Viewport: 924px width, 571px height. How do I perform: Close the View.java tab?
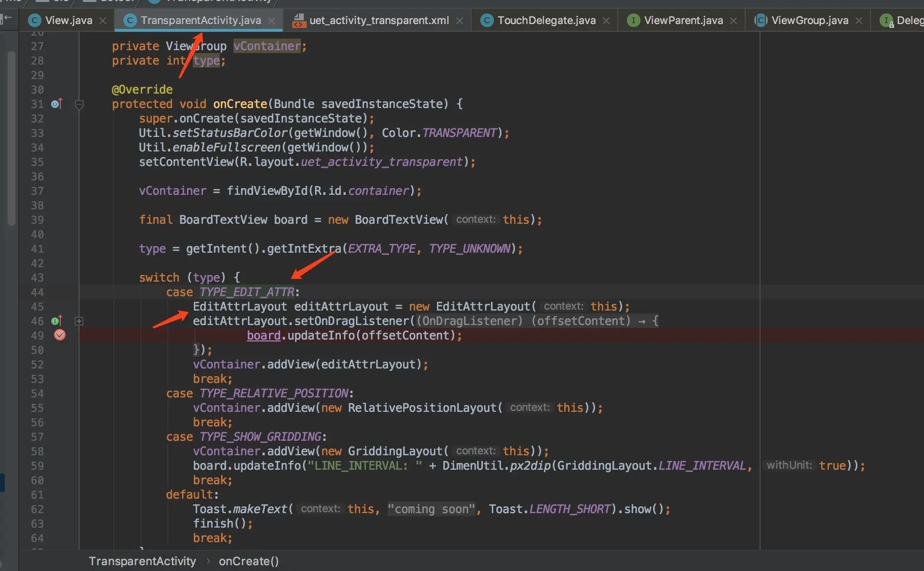[103, 21]
